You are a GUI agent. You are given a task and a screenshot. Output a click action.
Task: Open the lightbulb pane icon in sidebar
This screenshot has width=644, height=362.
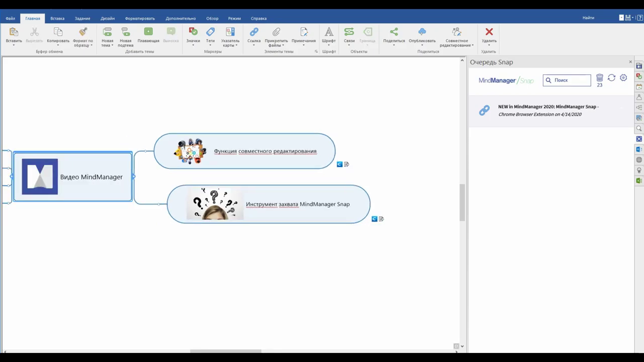(639, 170)
